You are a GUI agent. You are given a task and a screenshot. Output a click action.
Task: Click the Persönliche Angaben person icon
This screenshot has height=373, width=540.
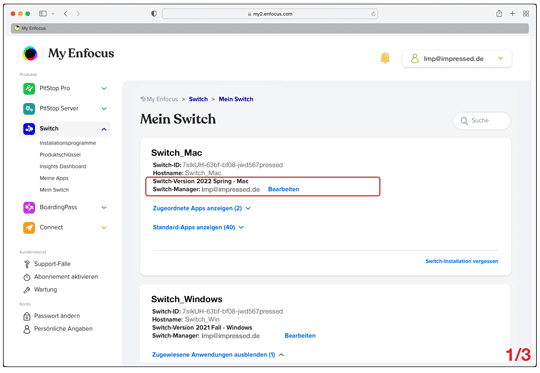[x=27, y=329]
